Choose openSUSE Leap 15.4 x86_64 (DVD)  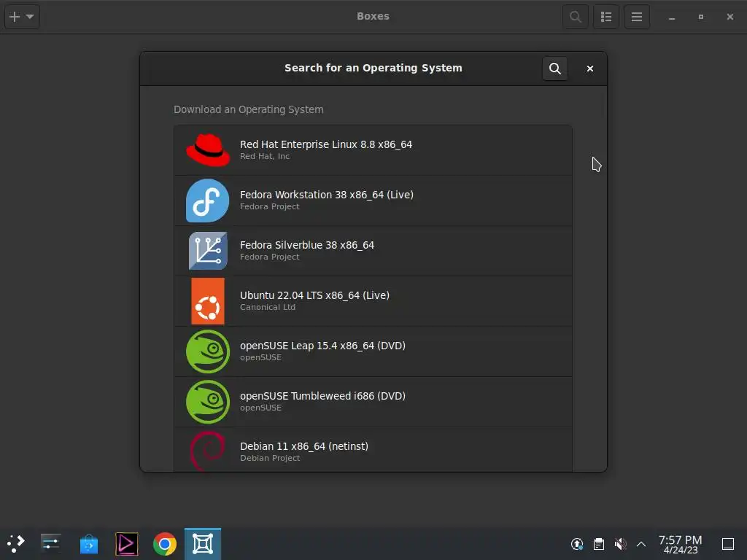point(373,351)
